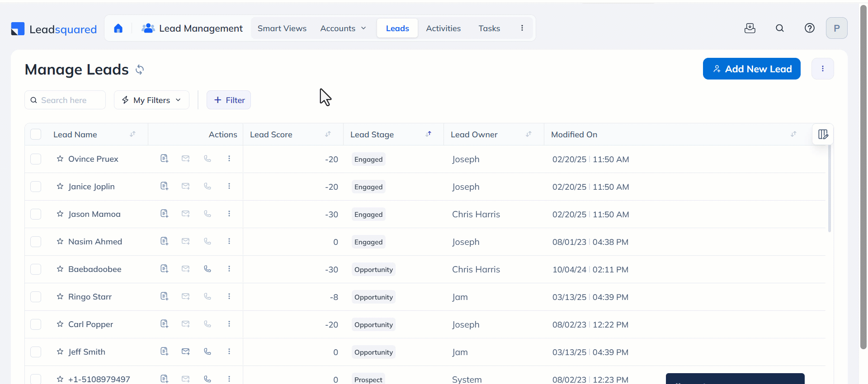The image size is (868, 384).
Task: Go to the home icon in navigation
Action: (x=118, y=28)
